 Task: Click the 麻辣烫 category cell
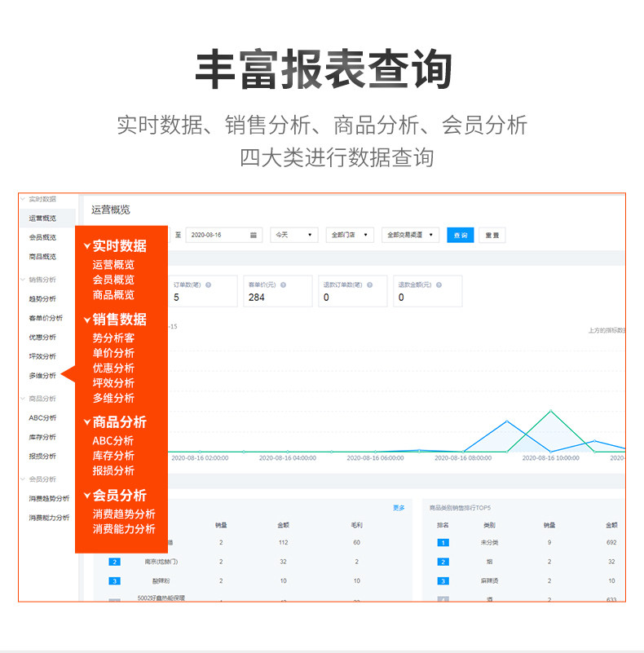(x=489, y=581)
